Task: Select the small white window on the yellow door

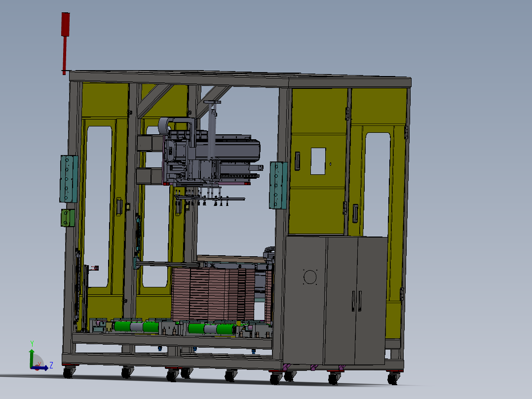Action: tap(318, 161)
